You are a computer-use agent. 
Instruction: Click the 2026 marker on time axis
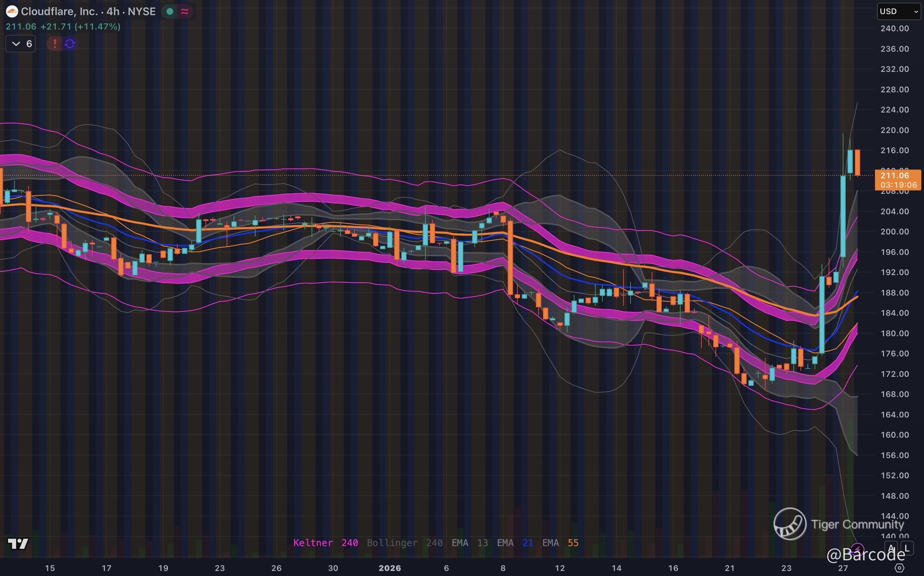coord(389,568)
